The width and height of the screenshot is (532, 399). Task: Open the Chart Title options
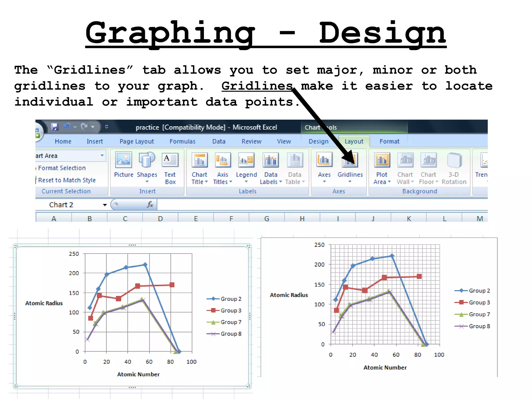pyautogui.click(x=199, y=168)
